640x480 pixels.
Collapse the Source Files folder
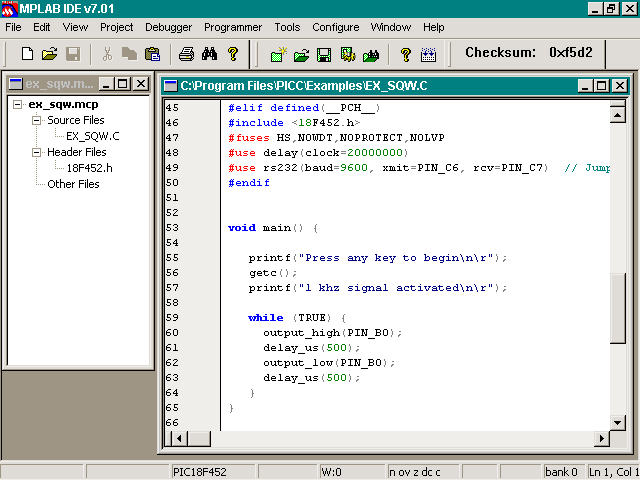[x=37, y=120]
